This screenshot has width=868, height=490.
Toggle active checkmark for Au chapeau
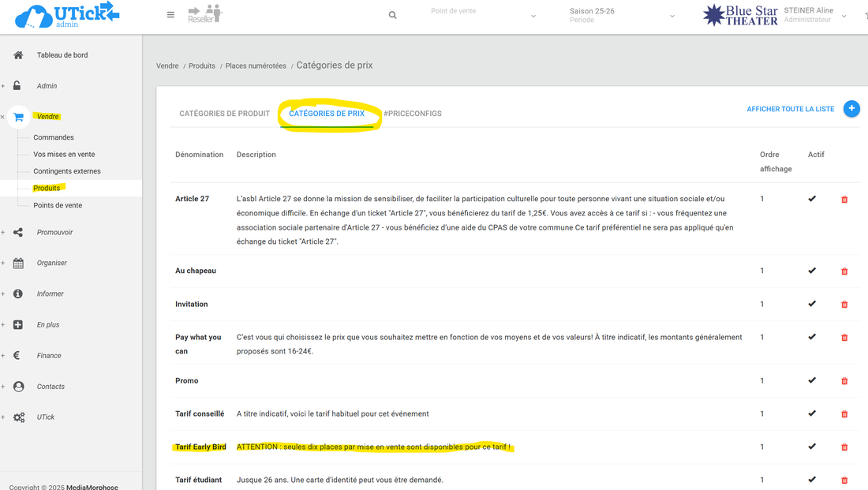tap(812, 271)
